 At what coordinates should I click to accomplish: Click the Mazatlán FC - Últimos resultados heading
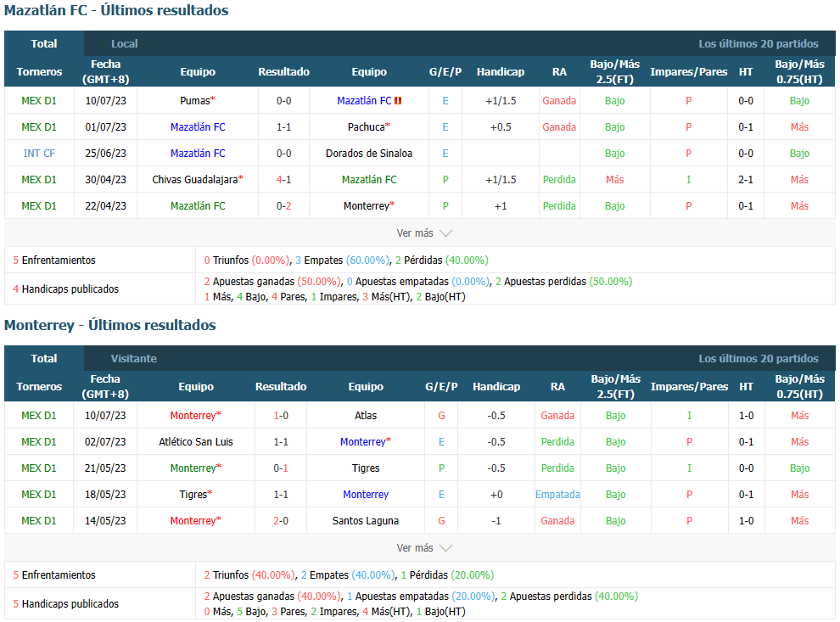tap(116, 10)
